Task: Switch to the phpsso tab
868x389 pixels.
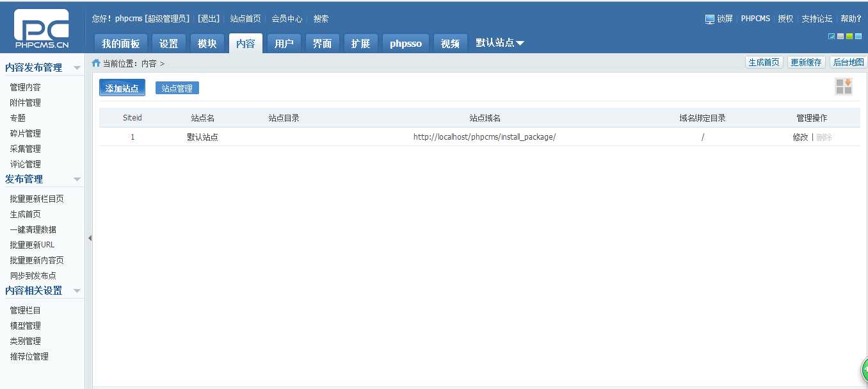Action: point(406,44)
